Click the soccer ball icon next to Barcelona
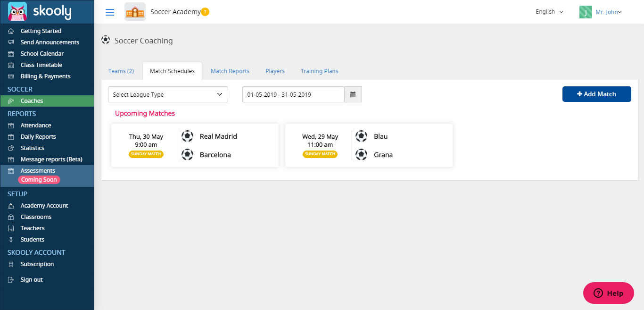Viewport: 644px width, 310px height. 187,154
